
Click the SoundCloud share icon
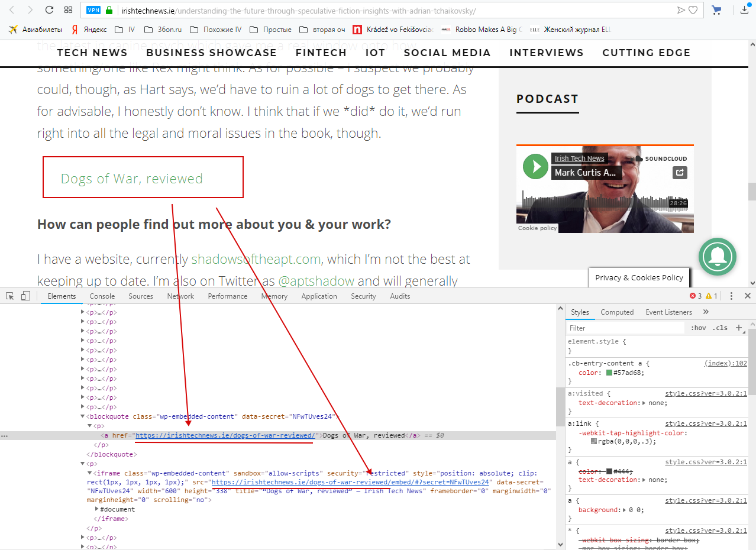(680, 173)
